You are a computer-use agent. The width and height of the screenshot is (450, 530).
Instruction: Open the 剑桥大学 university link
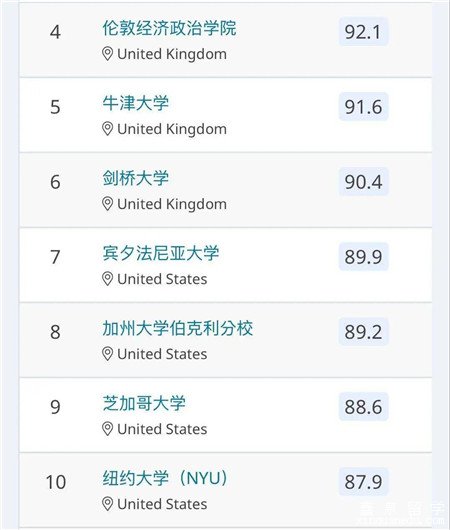[136, 178]
